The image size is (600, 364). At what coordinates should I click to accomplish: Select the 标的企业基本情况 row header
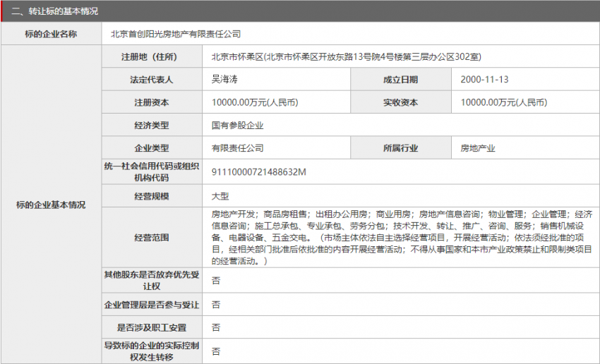pos(51,205)
